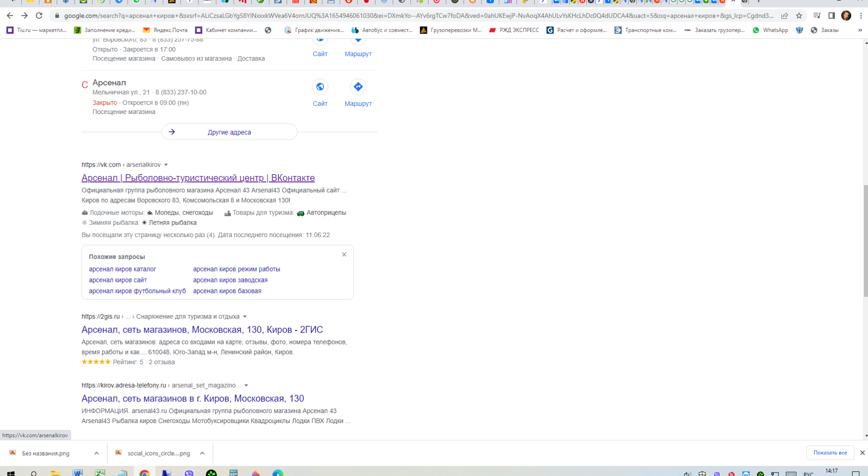The image size is (868, 476).
Task: Reload the Google search page
Action: coord(39,15)
